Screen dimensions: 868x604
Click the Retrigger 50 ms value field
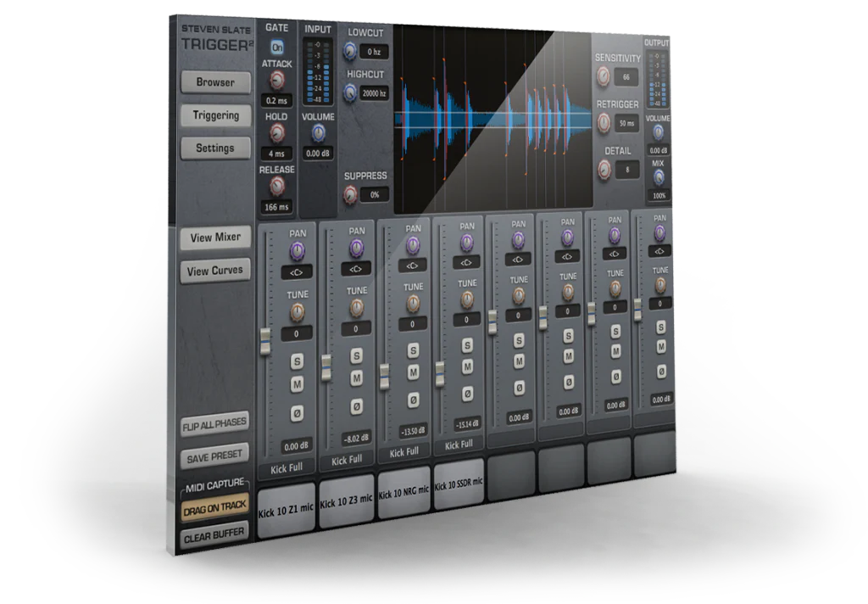(626, 123)
